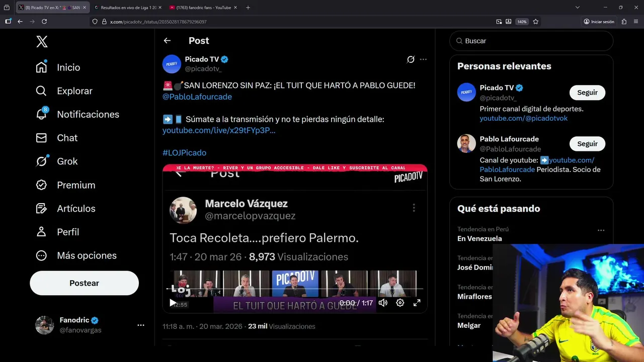Open the list all tabs dropdown
644x362 pixels.
tap(578, 8)
